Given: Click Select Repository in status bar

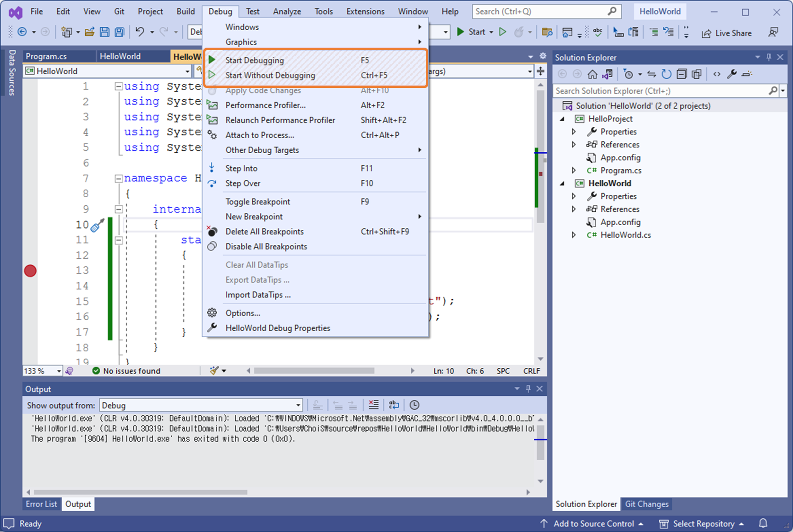Looking at the screenshot, I should (x=702, y=523).
